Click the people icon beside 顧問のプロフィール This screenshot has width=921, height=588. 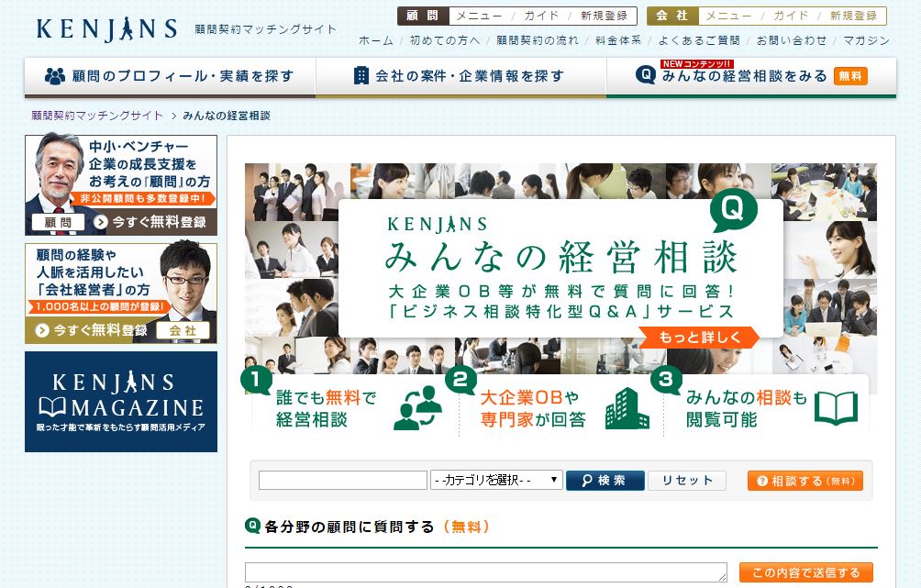(x=55, y=76)
